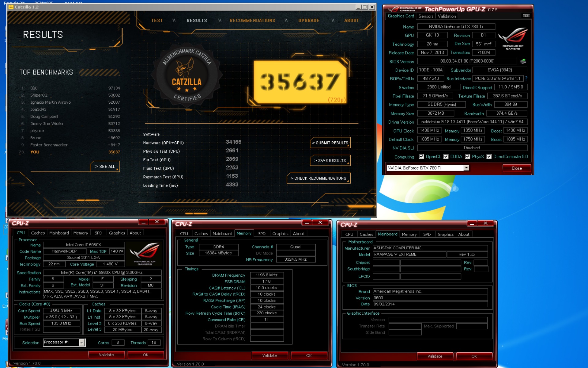Open the ABOUT tab in Catzilla
Viewport: 588px width, 368px height.
click(351, 21)
